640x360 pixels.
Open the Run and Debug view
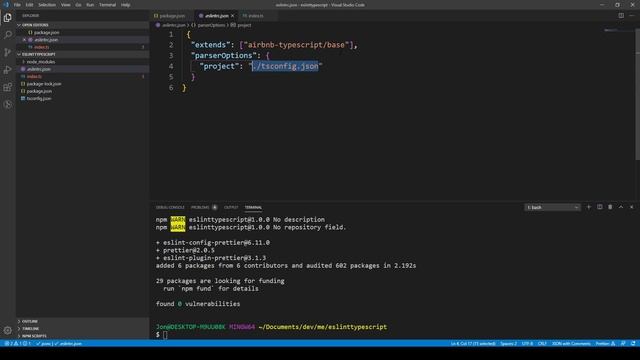coord(7,70)
